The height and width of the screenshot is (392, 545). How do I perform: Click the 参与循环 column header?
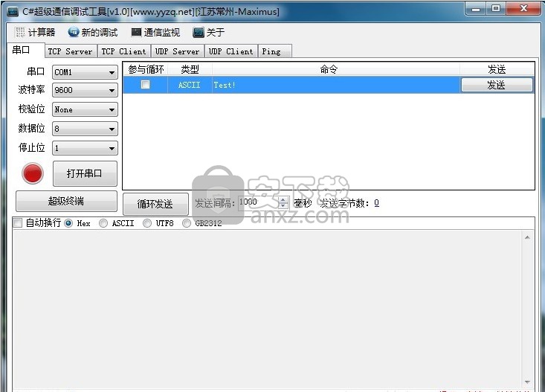click(146, 69)
